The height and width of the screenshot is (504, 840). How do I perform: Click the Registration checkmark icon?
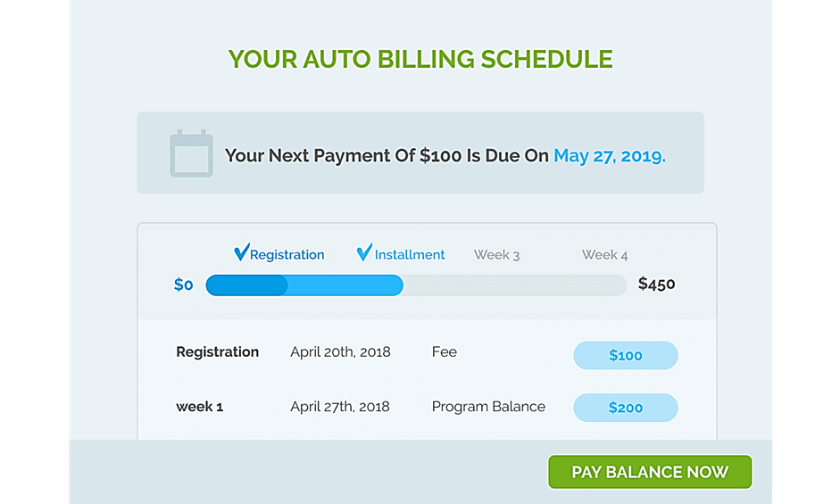pos(241,253)
